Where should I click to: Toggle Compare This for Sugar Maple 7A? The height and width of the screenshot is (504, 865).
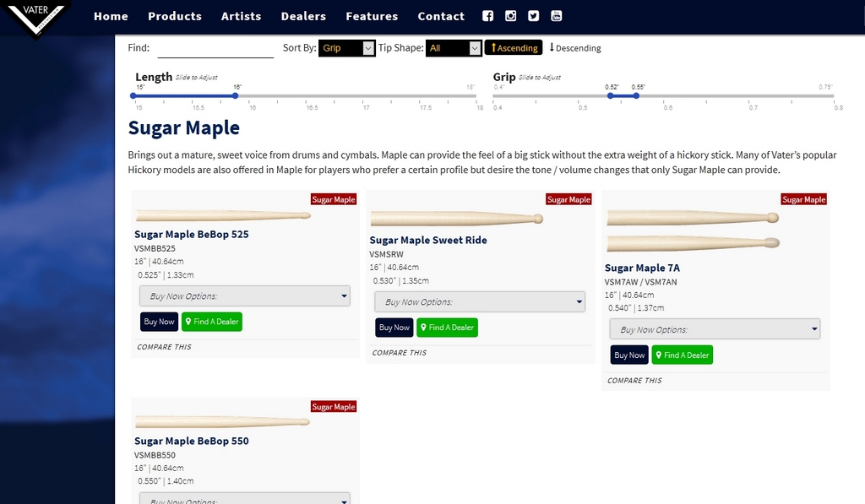pyautogui.click(x=634, y=381)
